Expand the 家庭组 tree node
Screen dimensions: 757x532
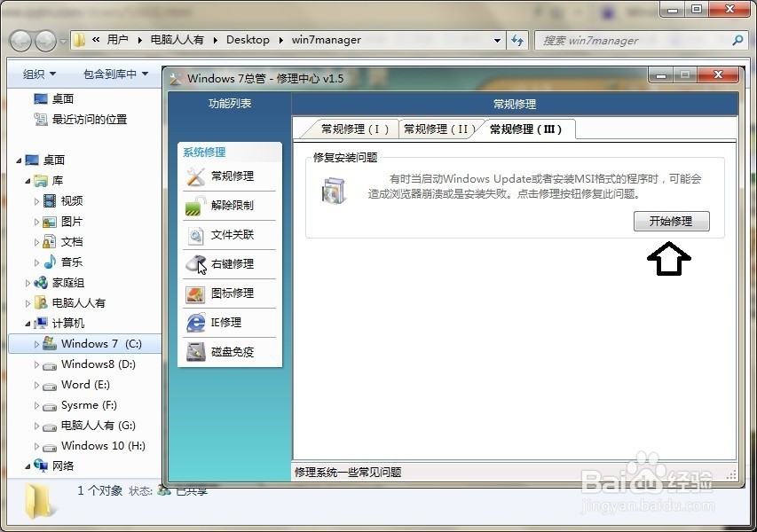click(x=28, y=283)
